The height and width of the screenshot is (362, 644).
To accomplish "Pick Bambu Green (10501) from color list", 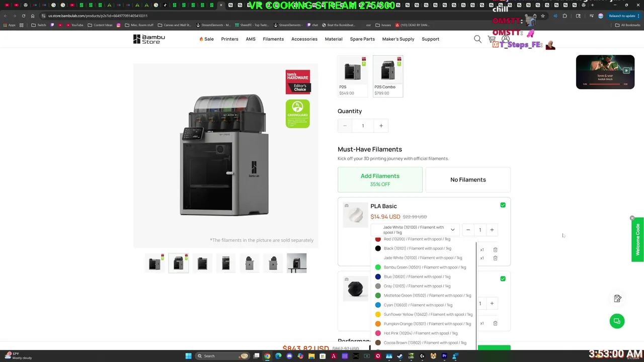I will 423,267.
